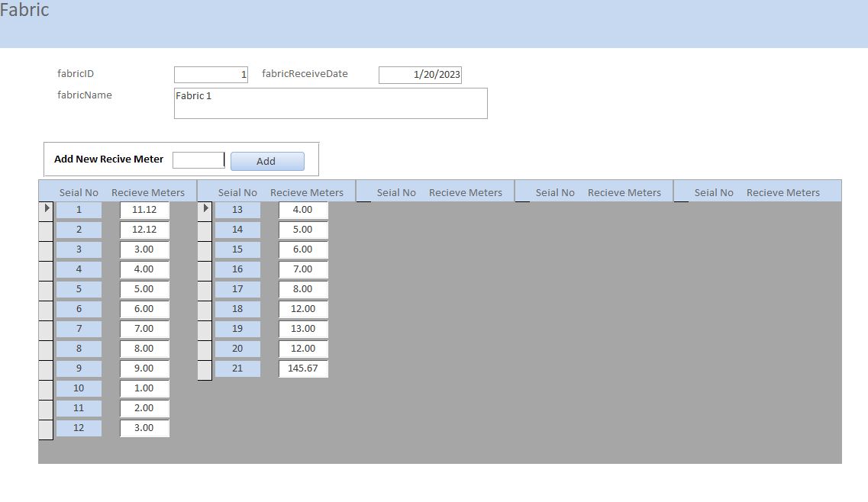Select row selector beside serial 17

(x=205, y=289)
